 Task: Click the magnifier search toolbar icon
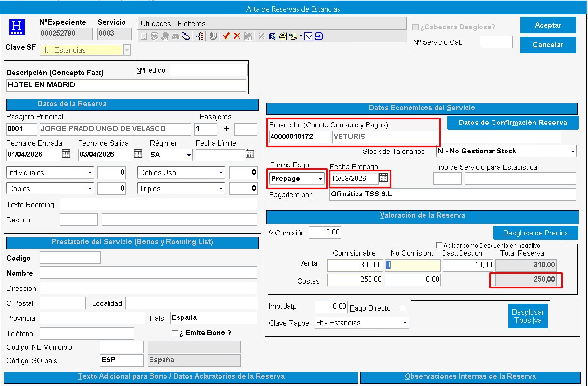click(272, 36)
